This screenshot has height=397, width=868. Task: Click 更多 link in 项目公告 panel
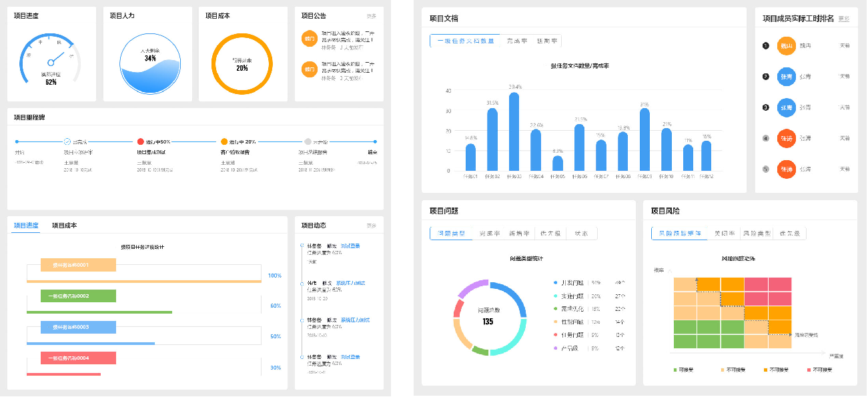[x=371, y=16]
